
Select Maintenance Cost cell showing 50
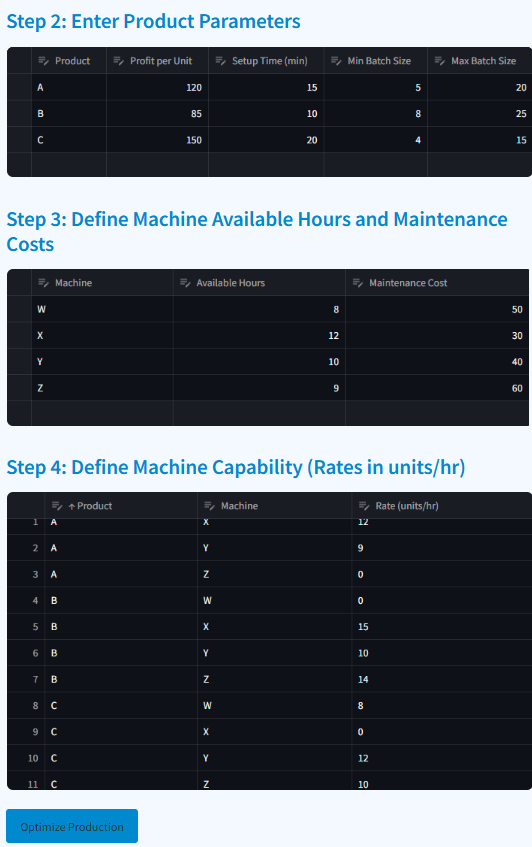tap(437, 310)
